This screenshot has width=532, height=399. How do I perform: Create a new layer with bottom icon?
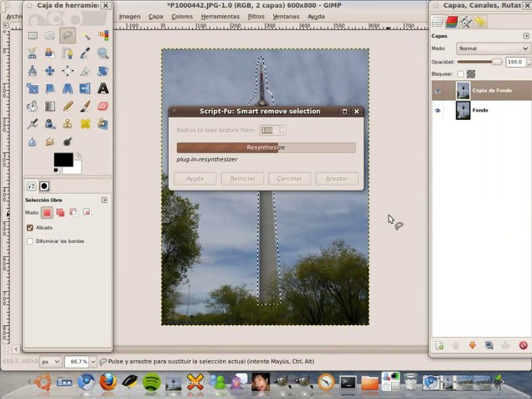pyautogui.click(x=439, y=345)
